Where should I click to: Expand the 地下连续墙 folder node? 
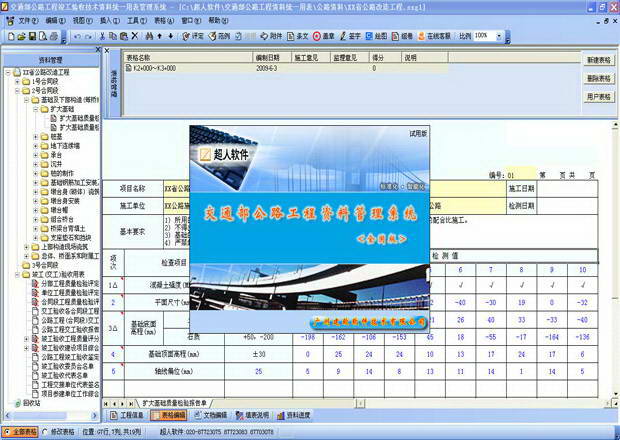coord(36,145)
